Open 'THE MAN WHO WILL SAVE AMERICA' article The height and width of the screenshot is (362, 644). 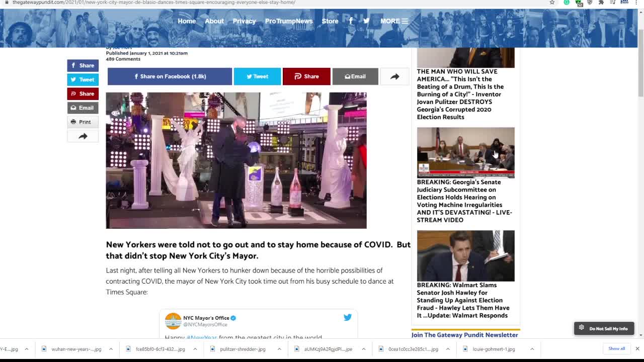tap(460, 94)
